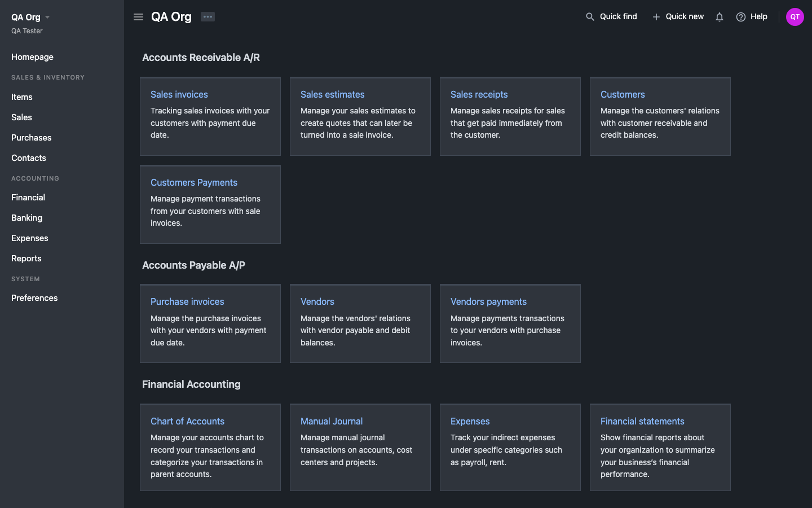Click the Help label in top bar
812x508 pixels.
759,16
